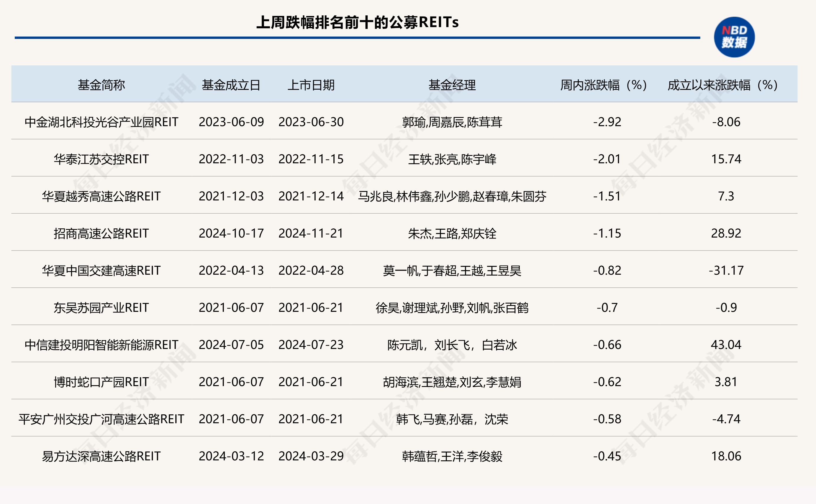Click the managers cell starting with 陈元凯

pyautogui.click(x=452, y=345)
